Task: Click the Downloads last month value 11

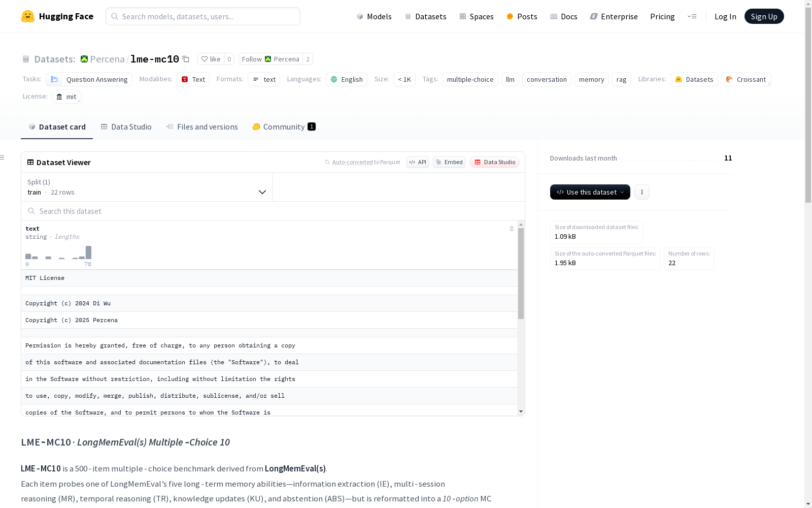Action: pyautogui.click(x=728, y=158)
